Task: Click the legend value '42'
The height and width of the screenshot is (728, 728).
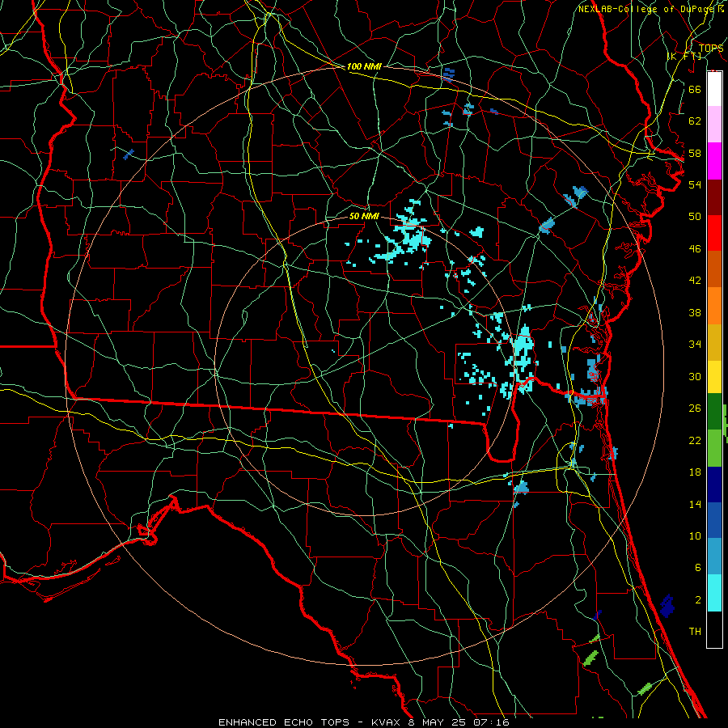Action: pos(695,281)
